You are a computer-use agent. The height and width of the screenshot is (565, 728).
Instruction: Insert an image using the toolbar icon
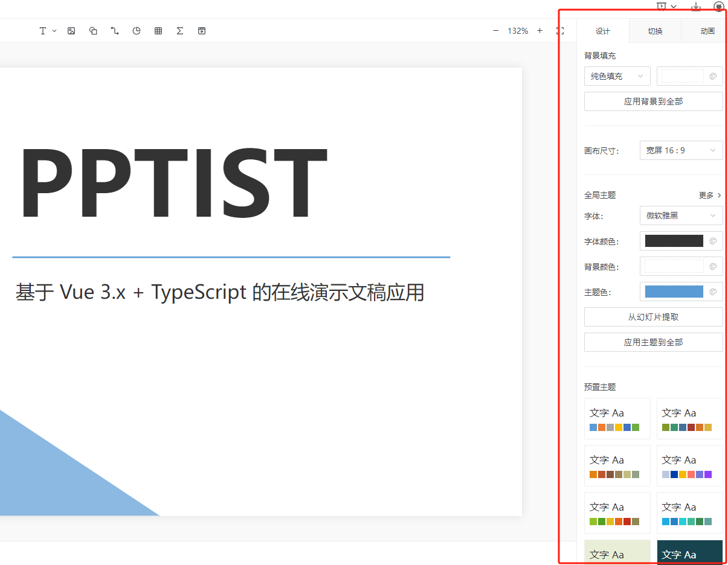[71, 30]
